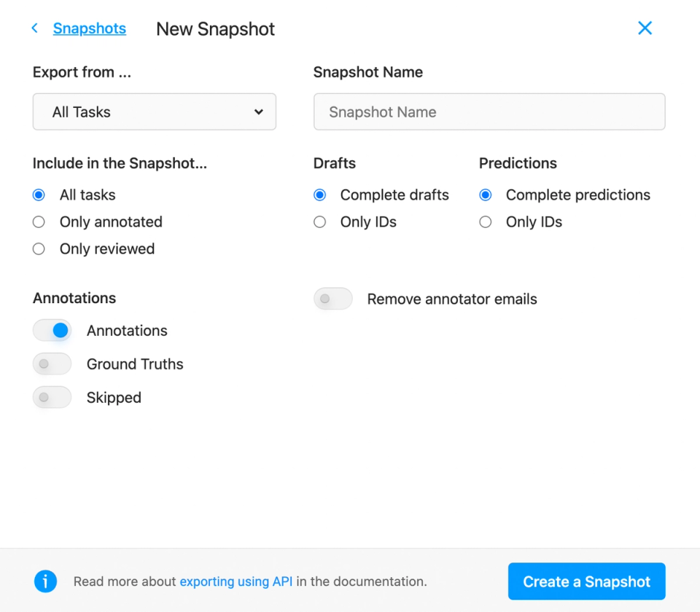Click the Create a Snapshot button
This screenshot has width=700, height=612.
click(x=586, y=581)
